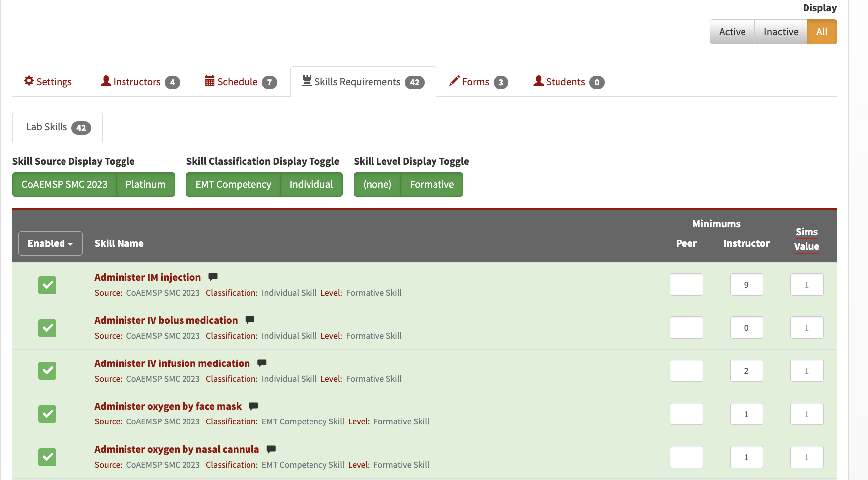The height and width of the screenshot is (480, 868).
Task: Click Instructor minimum field for oxygen by nasal cannula
Action: (x=746, y=457)
